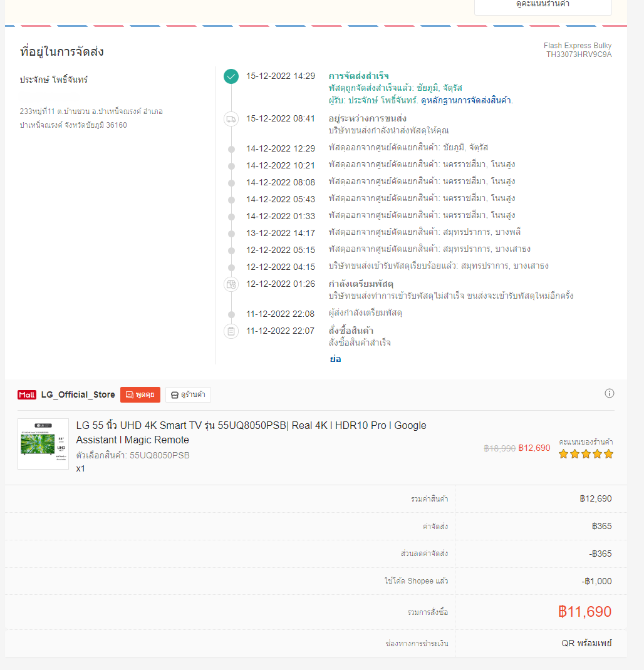The height and width of the screenshot is (670, 644).
Task: Click the info icon beside LG store row
Action: pos(610,393)
